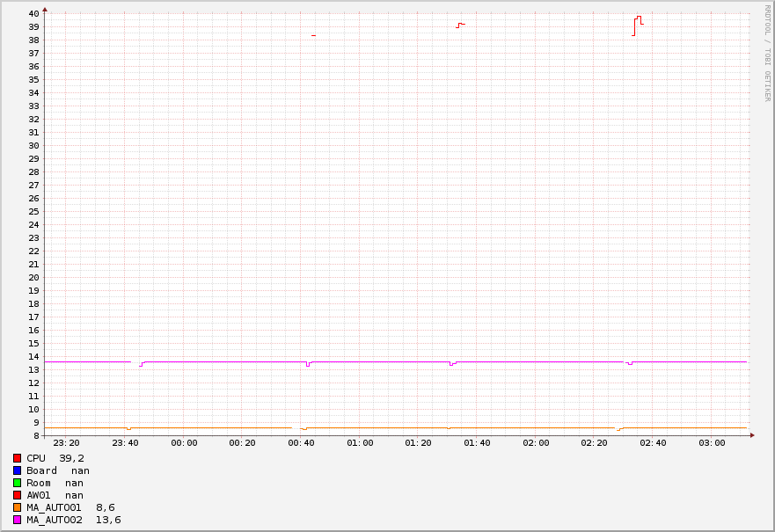
Task: Click the MA_AUTO02 value 13,6 in legend
Action: 108,520
